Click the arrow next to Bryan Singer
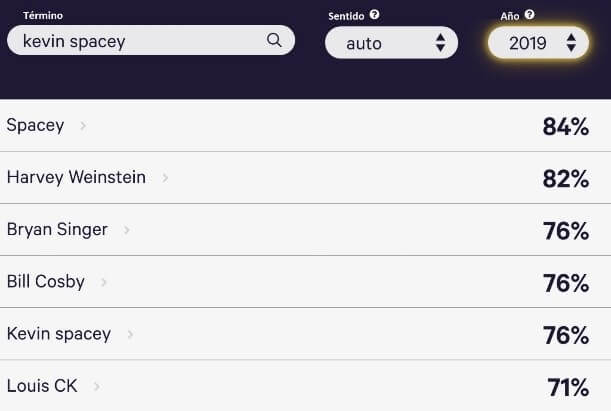The height and width of the screenshot is (411, 611). (127, 230)
